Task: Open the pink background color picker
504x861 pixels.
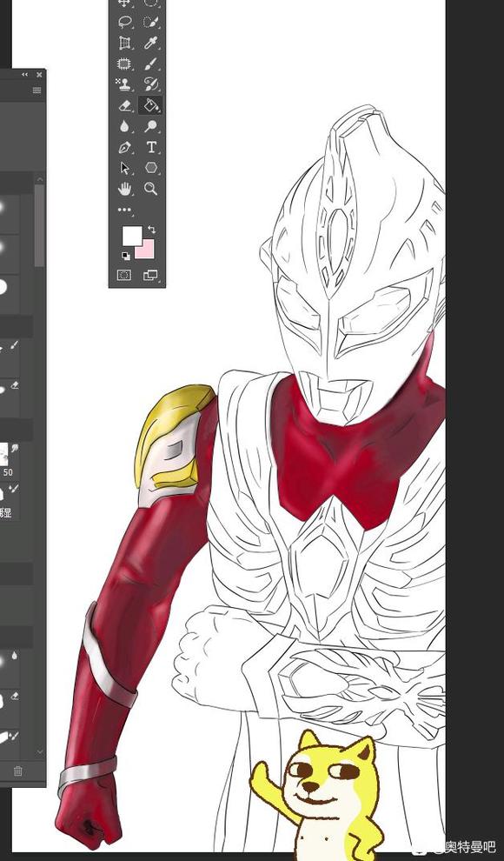Action: tap(146, 250)
